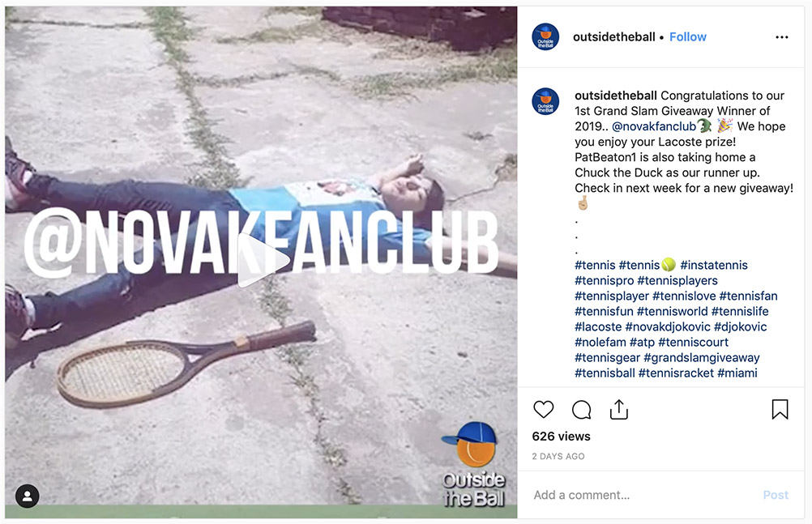View the 626 views count details
This screenshot has height=524, width=812.
coord(562,437)
